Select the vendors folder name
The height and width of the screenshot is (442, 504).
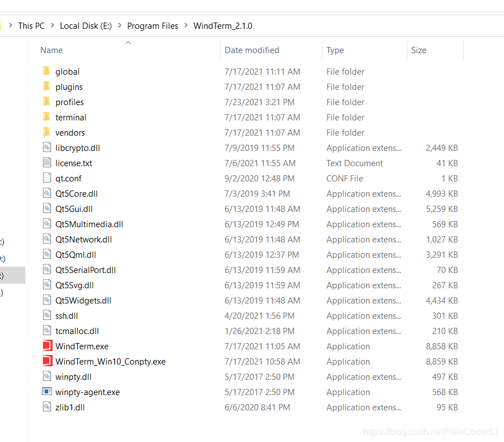pos(70,133)
